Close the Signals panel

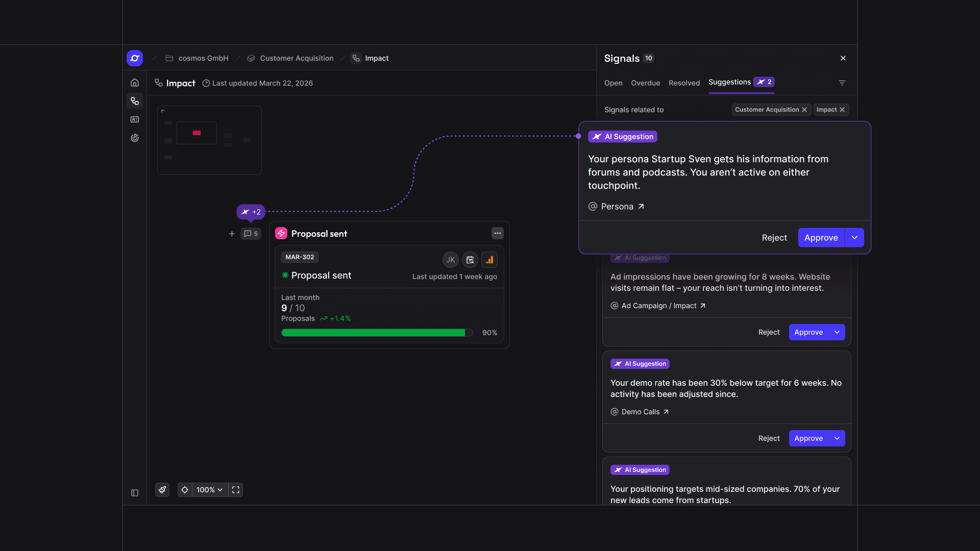pos(843,58)
